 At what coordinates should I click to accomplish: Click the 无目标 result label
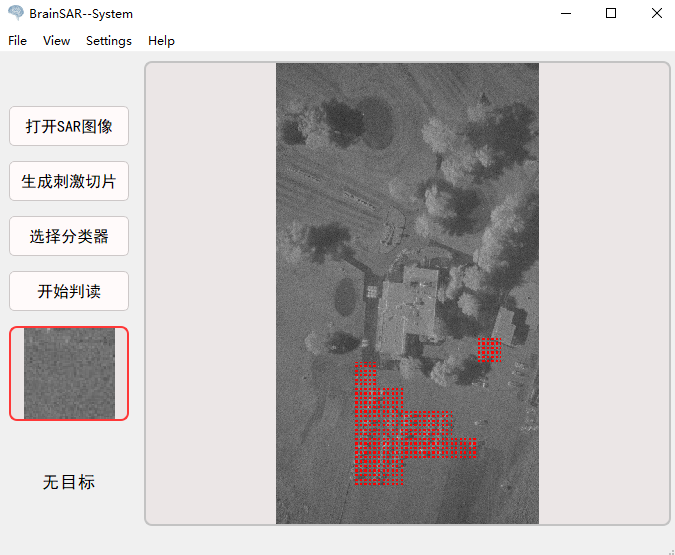pyautogui.click(x=69, y=482)
